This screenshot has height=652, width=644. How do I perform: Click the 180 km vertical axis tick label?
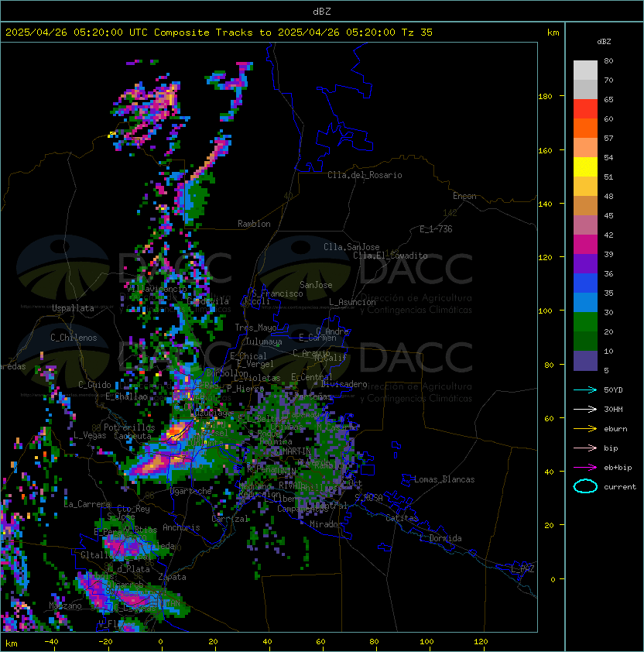tap(545, 97)
